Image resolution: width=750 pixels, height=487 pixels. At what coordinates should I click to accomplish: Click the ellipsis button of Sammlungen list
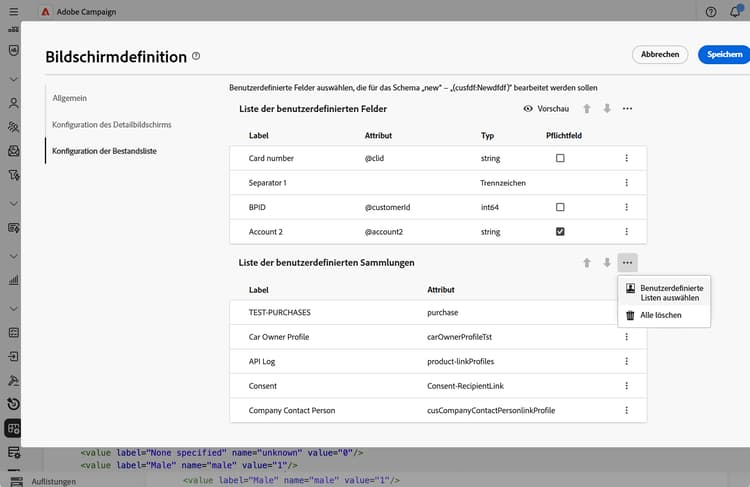tap(627, 263)
